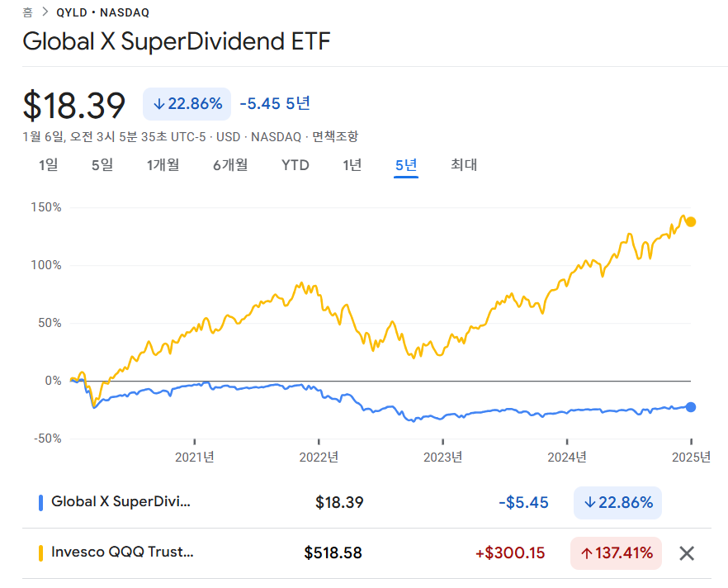Screen dimensions: 728x588
Task: Open Invesco QQQ Trust... comparison row
Action: pyautogui.click(x=366, y=553)
